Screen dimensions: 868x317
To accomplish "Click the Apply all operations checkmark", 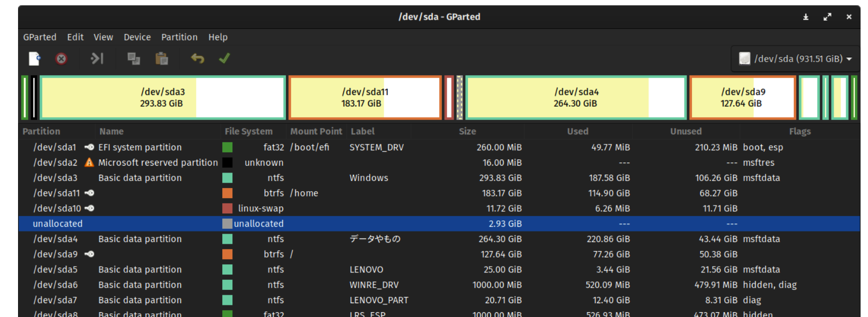I will point(224,58).
